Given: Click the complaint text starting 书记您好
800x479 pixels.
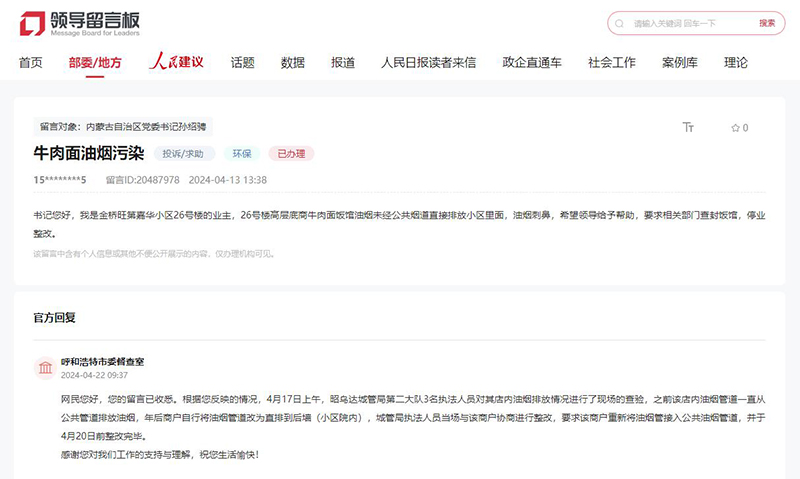Looking at the screenshot, I should pyautogui.click(x=399, y=224).
